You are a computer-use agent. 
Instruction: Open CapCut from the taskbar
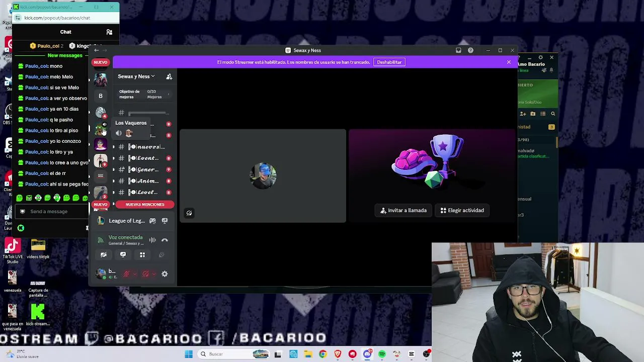[412, 354]
